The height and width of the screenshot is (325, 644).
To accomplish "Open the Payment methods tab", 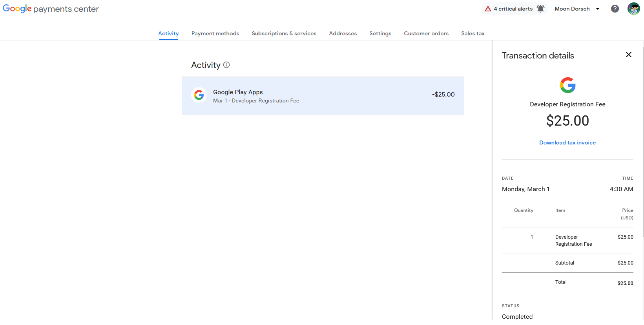I will tap(215, 33).
